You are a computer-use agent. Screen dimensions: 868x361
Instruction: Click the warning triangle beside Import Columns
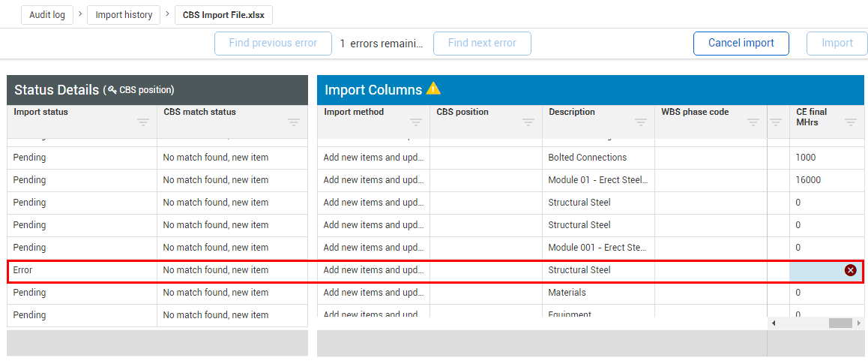[433, 89]
